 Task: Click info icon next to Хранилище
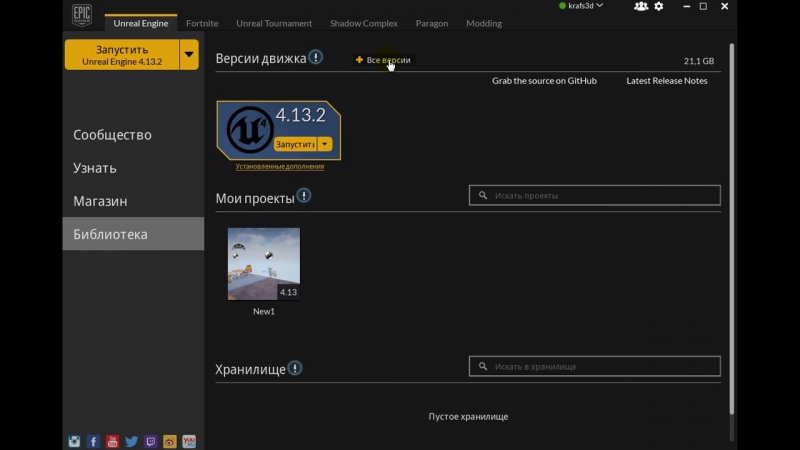pyautogui.click(x=295, y=368)
